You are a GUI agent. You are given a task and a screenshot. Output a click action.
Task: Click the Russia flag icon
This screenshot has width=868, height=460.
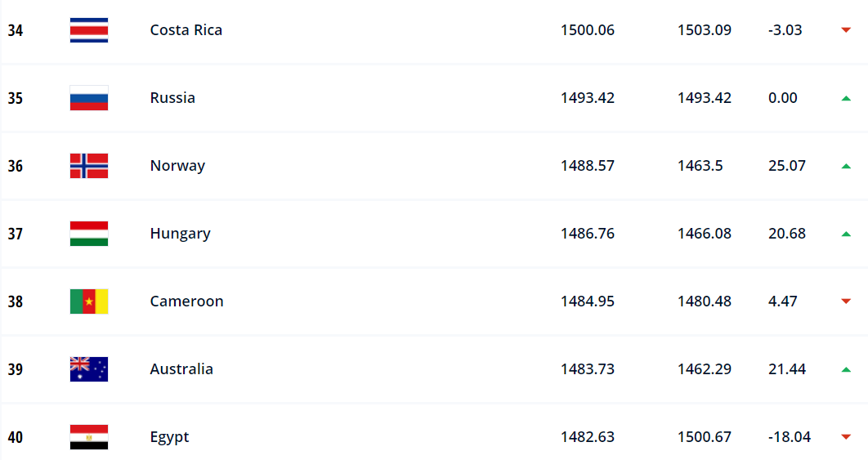88,98
